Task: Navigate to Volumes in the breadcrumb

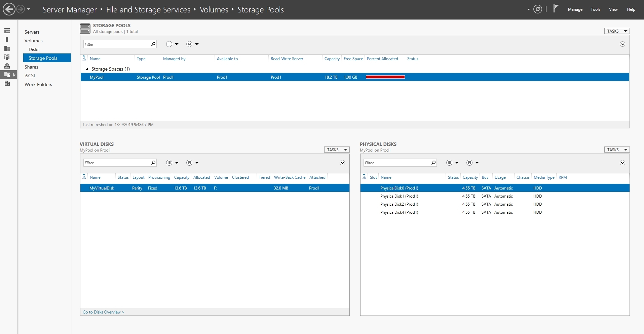Action: click(x=214, y=9)
